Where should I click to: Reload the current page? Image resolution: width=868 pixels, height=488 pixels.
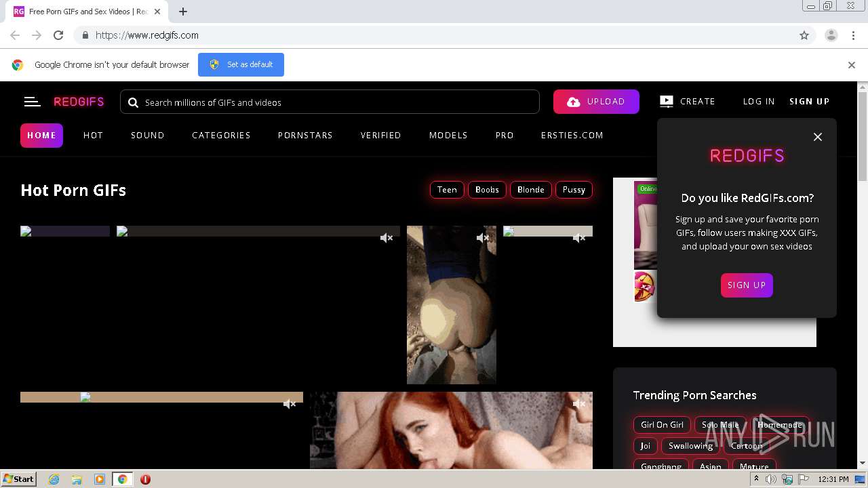58,35
